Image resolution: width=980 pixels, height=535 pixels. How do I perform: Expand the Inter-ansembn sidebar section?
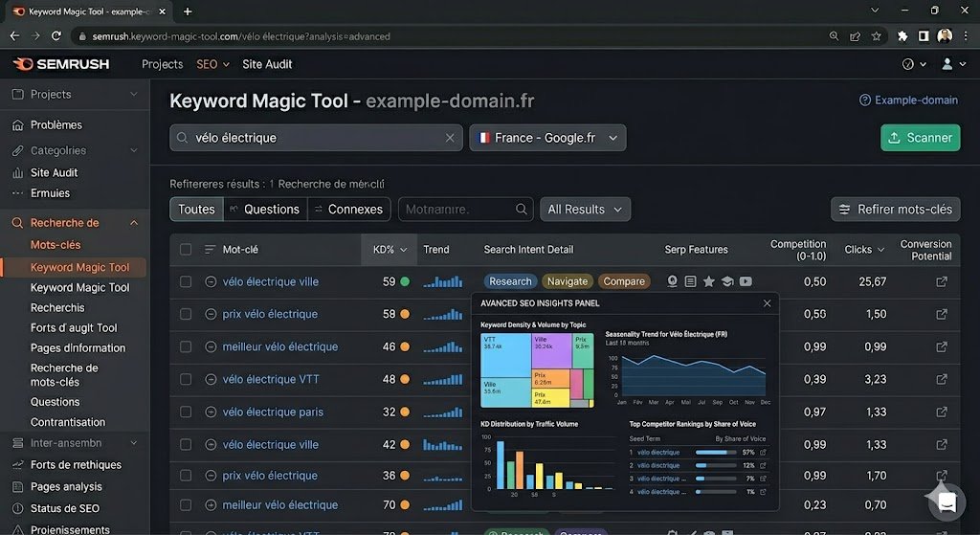pos(134,443)
